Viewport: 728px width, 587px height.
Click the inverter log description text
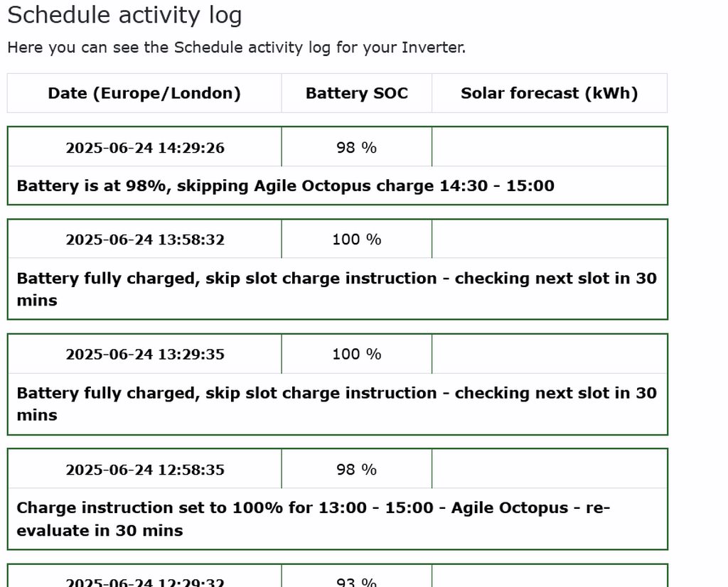click(236, 48)
